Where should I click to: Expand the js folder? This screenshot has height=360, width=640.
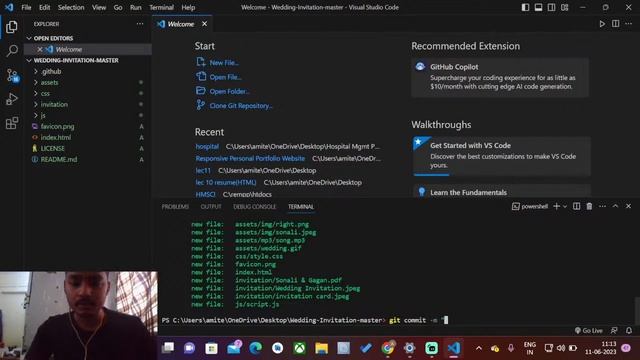click(36, 116)
